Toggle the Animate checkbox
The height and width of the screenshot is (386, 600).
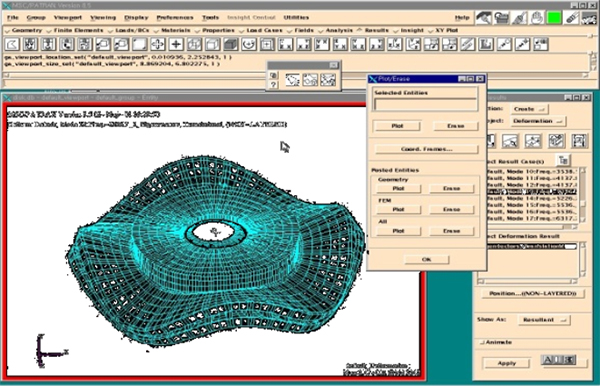point(482,342)
